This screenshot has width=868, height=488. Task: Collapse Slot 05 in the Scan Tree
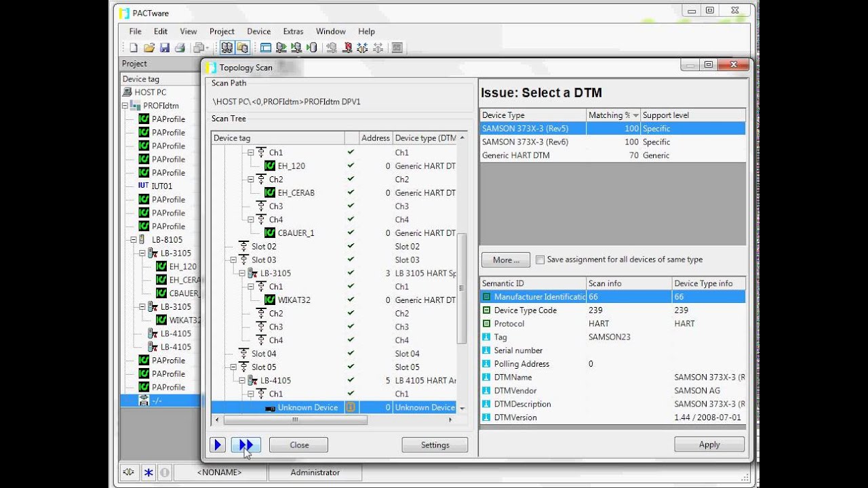coord(233,367)
